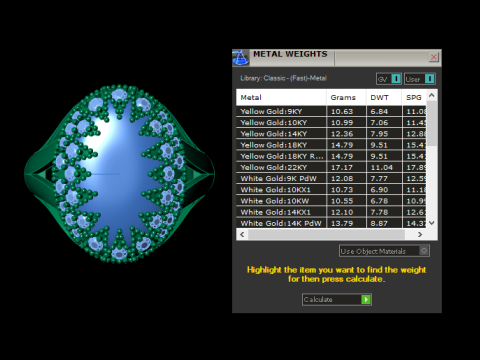Select the Yellow Gold:14KY row
The image size is (480, 360).
tap(331, 134)
